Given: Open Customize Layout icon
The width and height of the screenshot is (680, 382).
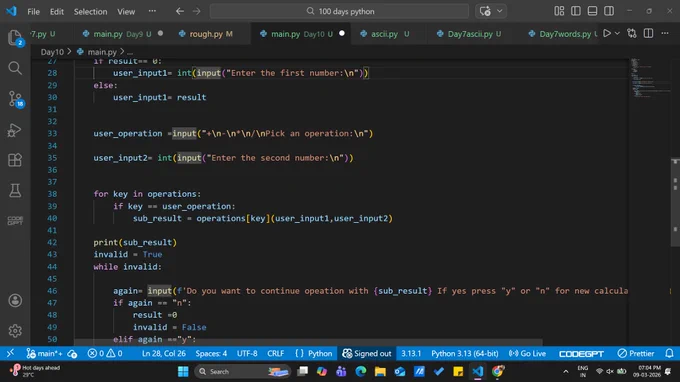Looking at the screenshot, I should pyautogui.click(x=559, y=11).
